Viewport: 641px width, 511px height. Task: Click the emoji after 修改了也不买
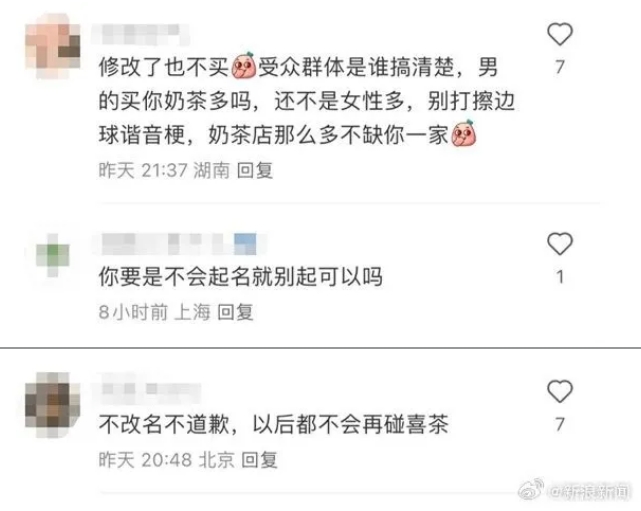point(244,65)
